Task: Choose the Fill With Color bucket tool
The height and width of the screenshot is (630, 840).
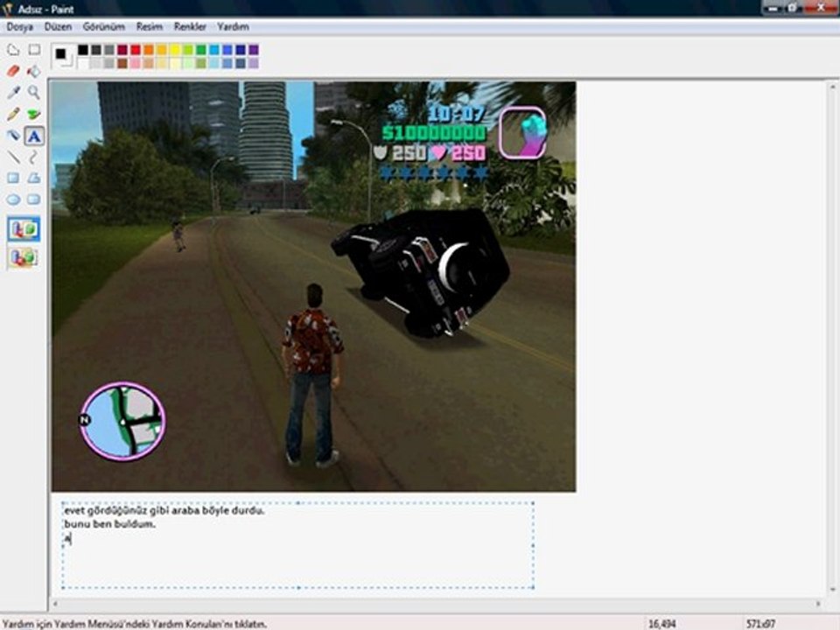Action: [34, 71]
